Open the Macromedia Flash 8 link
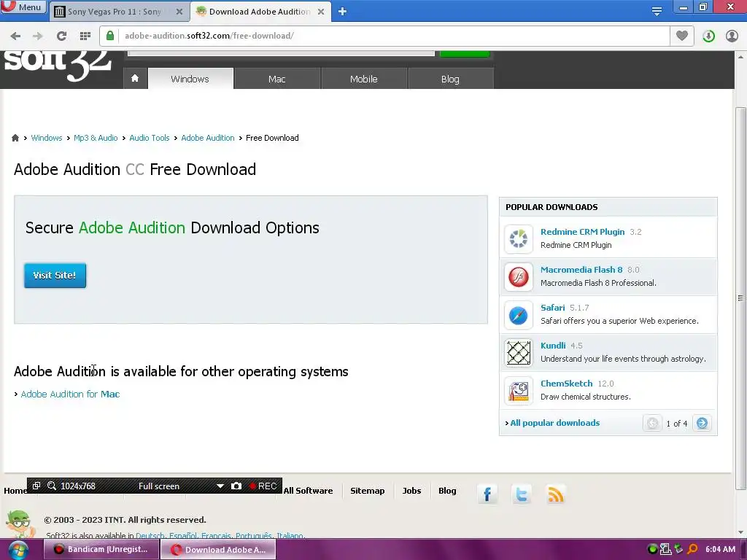Screen dimensions: 747x560 click(x=581, y=270)
